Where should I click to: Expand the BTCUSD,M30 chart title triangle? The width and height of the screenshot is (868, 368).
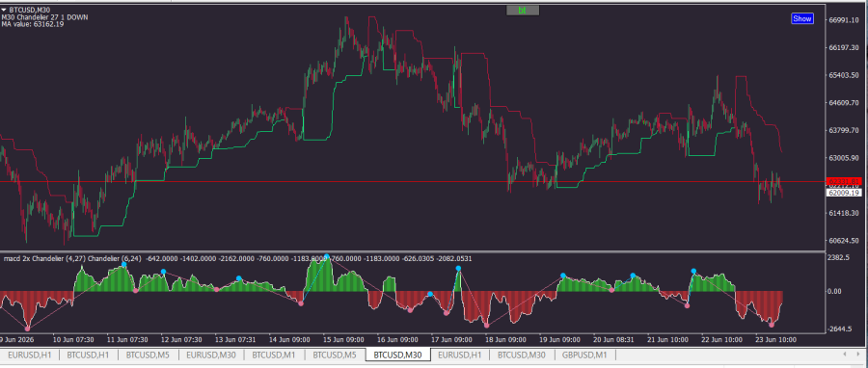pyautogui.click(x=4, y=10)
